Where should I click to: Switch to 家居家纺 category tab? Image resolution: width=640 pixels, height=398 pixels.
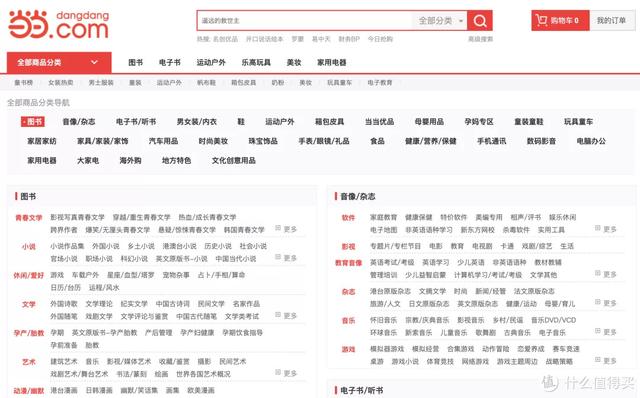[42, 141]
